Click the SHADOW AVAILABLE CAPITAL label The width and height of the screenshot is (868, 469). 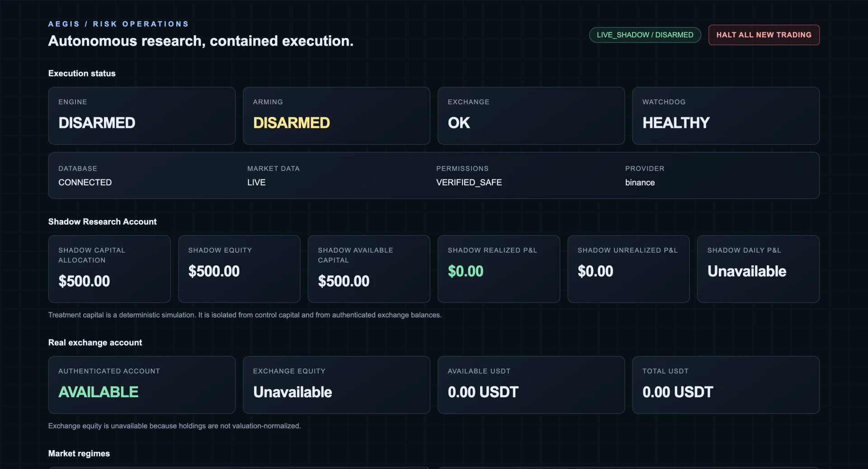(355, 255)
